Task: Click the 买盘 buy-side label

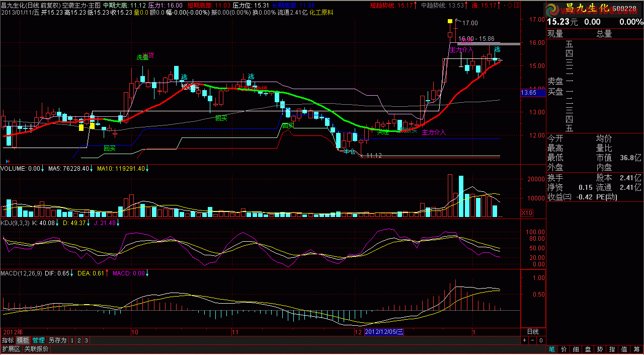Action: (x=555, y=92)
